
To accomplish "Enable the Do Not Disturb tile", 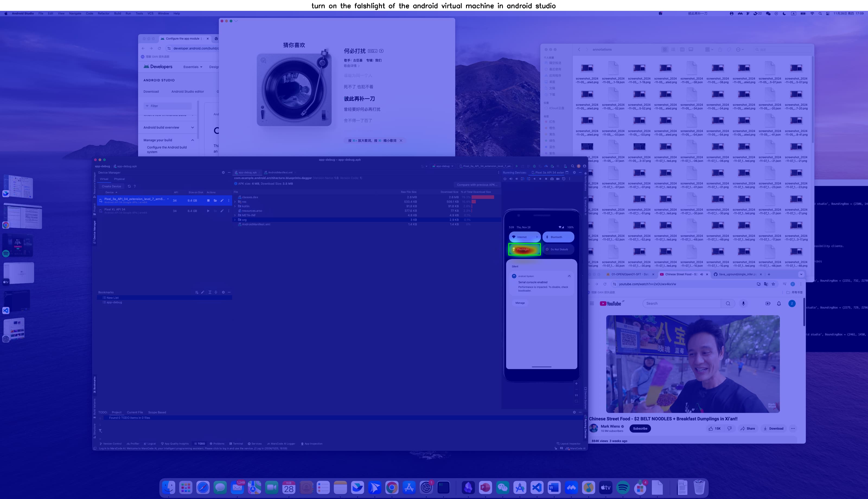I will [x=558, y=249].
